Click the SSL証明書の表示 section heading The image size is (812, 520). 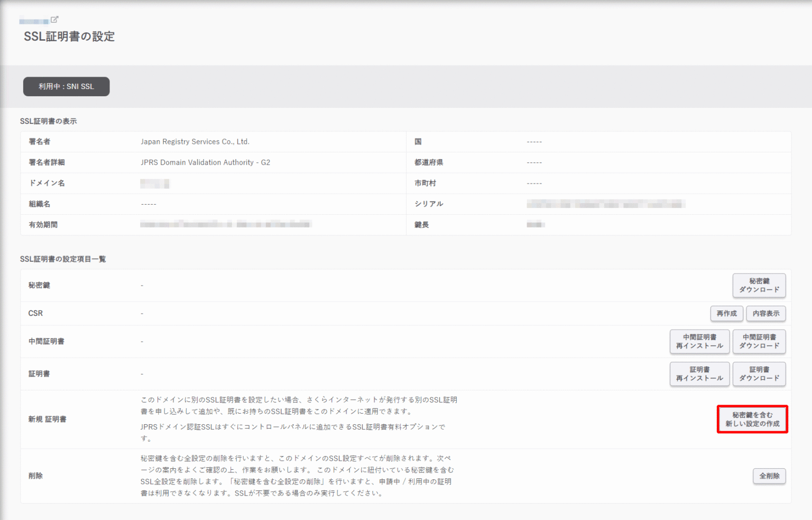coord(48,121)
